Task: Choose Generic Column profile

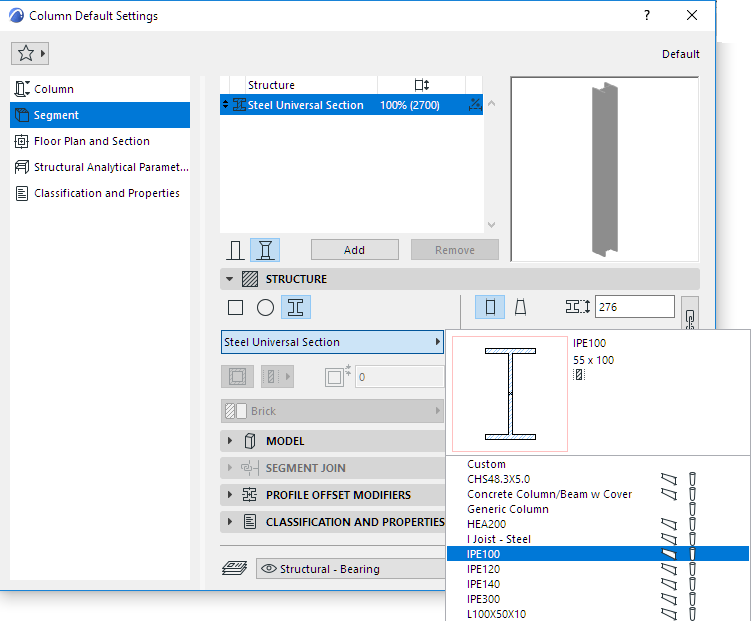Action: click(598, 509)
